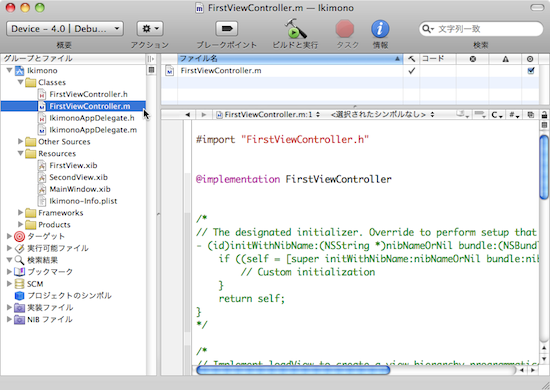Click the SCM database icon
The height and width of the screenshot is (390, 550).
20,284
